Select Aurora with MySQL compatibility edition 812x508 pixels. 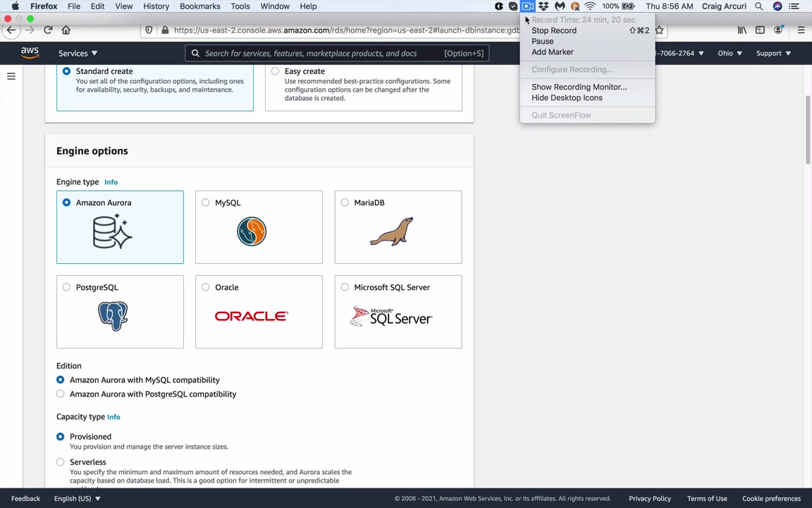click(60, 380)
